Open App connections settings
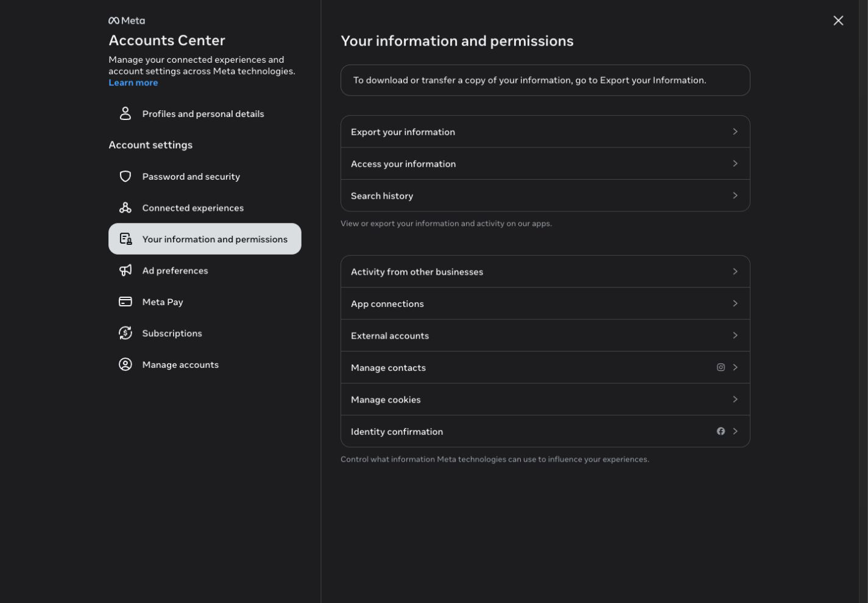 click(545, 303)
